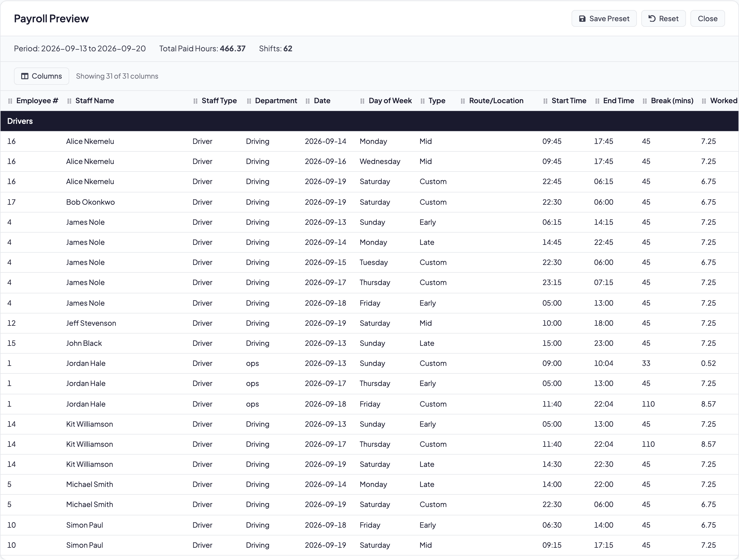Image resolution: width=739 pixels, height=560 pixels.
Task: Click John Black's 23:00 end time
Action: point(603,343)
